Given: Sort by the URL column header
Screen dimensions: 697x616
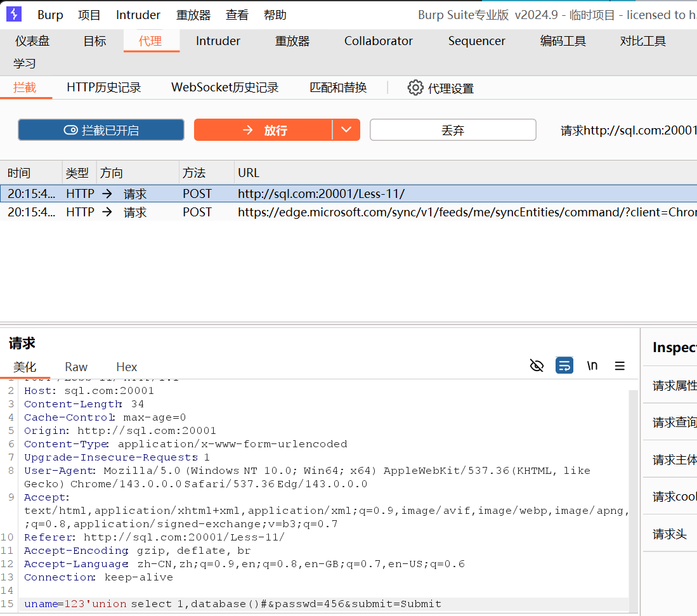Looking at the screenshot, I should (x=466, y=173).
